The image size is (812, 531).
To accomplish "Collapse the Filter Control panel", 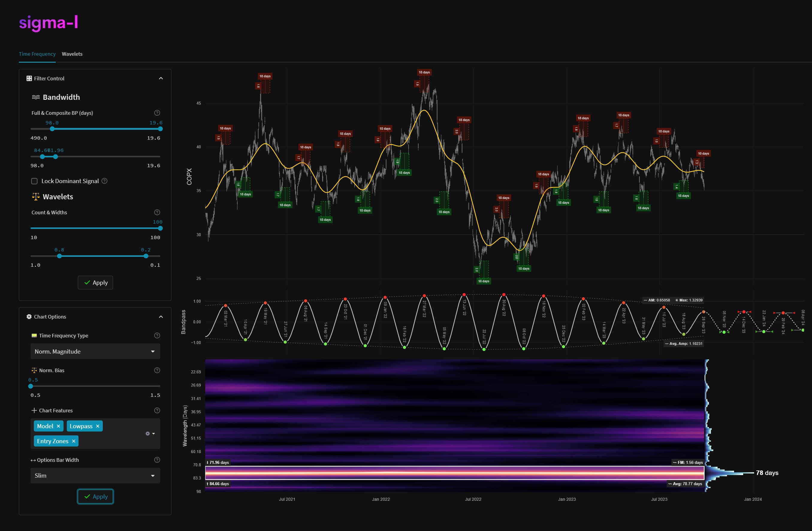I will [x=161, y=78].
